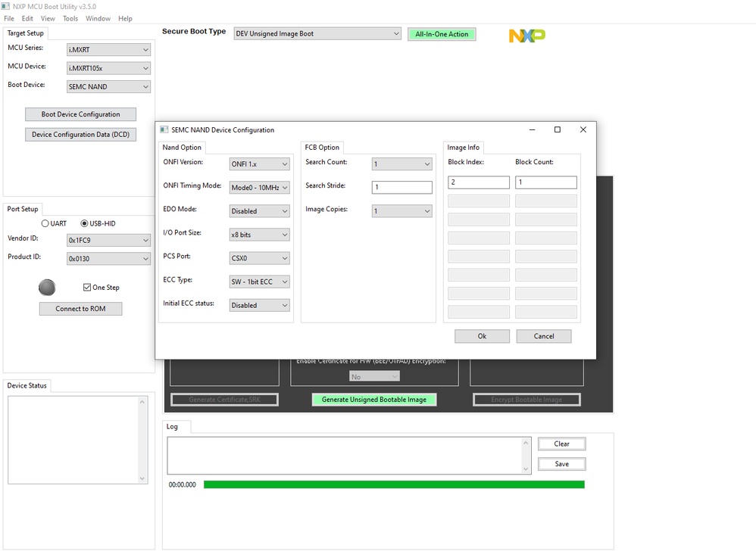Open the Help menu
This screenshot has height=551, width=756.
coord(125,18)
